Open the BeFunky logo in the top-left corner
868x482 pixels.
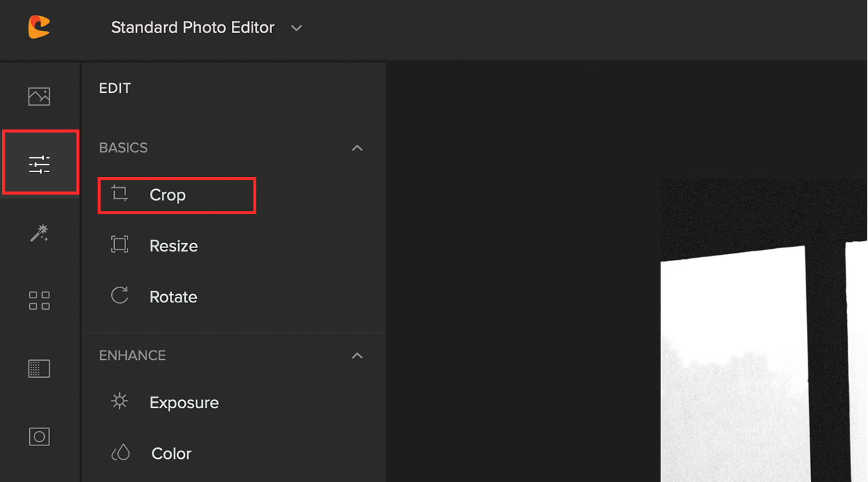click(x=39, y=27)
